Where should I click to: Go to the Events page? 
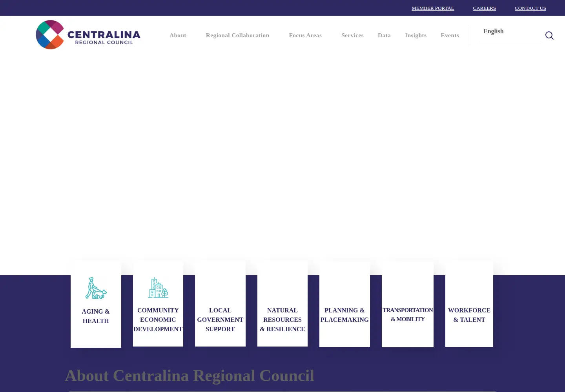click(x=450, y=35)
